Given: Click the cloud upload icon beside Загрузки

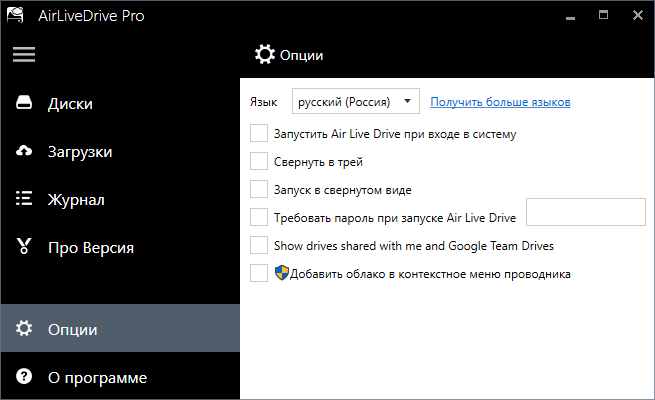Looking at the screenshot, I should coord(25,152).
